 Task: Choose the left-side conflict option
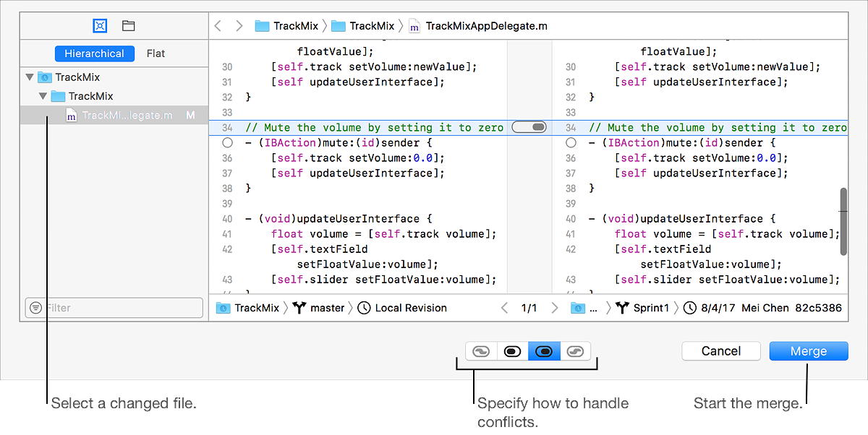click(512, 351)
